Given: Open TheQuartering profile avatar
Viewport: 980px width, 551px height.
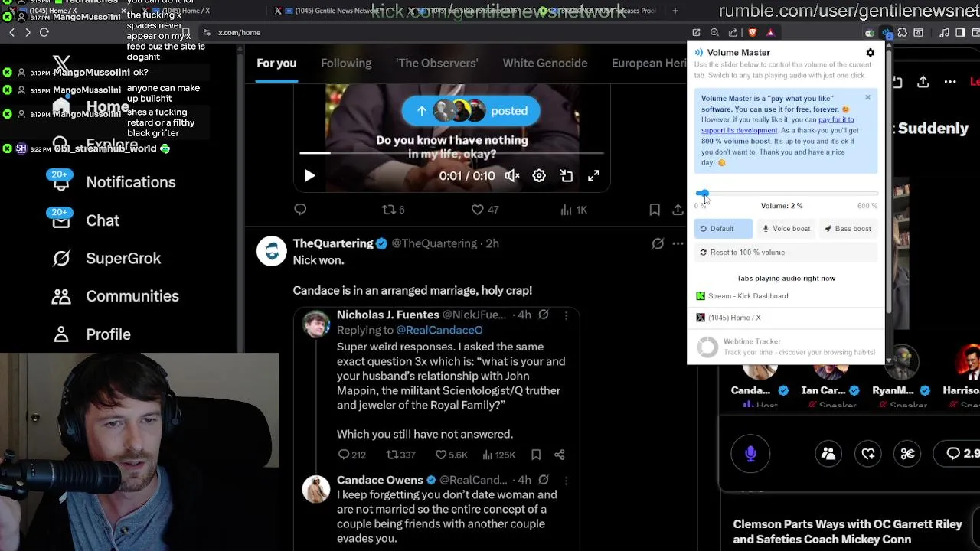Looking at the screenshot, I should click(x=272, y=251).
